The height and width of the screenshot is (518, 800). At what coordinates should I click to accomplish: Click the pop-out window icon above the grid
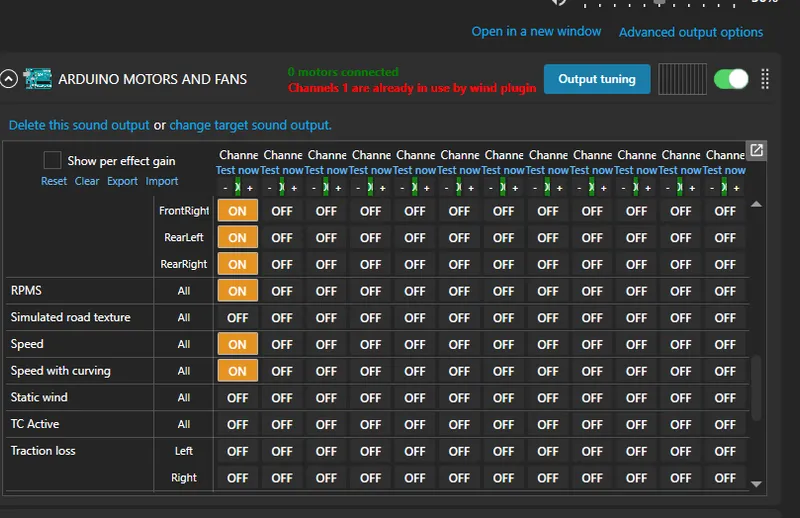(x=757, y=151)
